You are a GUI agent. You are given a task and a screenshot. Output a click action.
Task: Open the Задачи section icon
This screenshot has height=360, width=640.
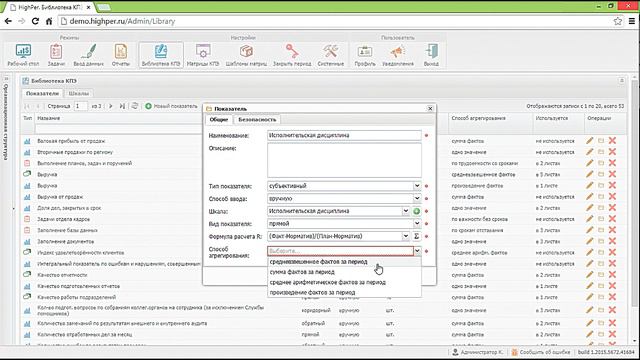[x=56, y=55]
